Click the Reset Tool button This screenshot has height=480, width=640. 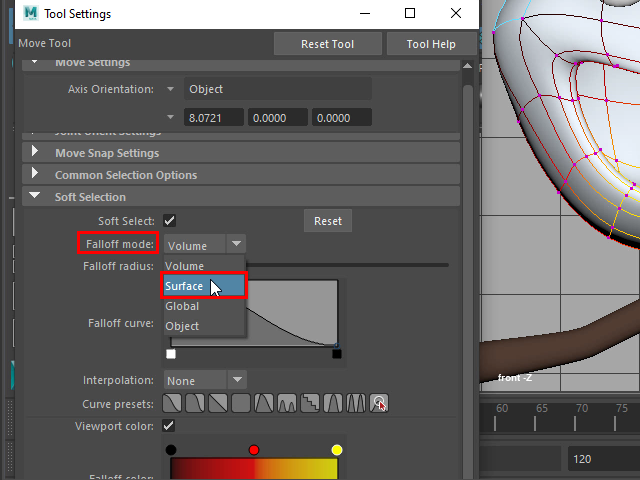pos(328,44)
